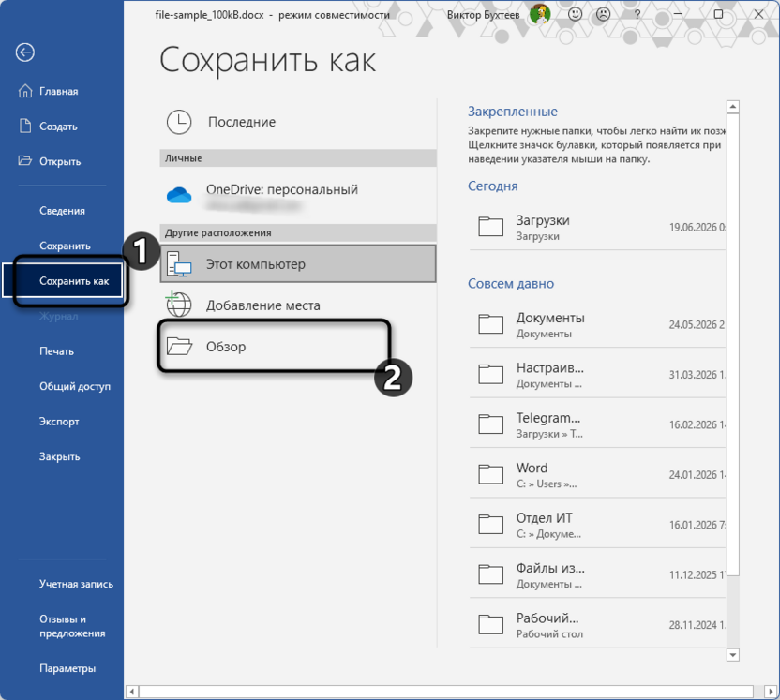Open the Загрузки folder from today
The image size is (780, 700).
(x=597, y=227)
